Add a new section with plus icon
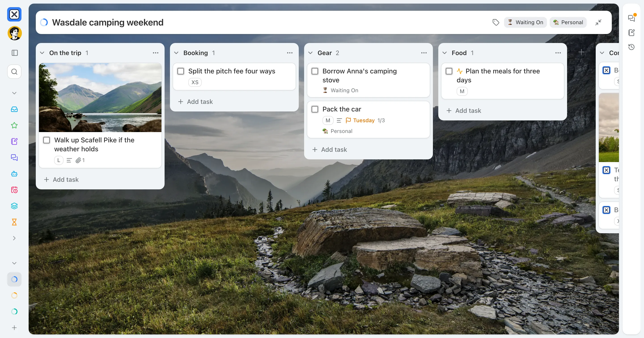Viewport: 644px width, 338px height. [x=581, y=52]
